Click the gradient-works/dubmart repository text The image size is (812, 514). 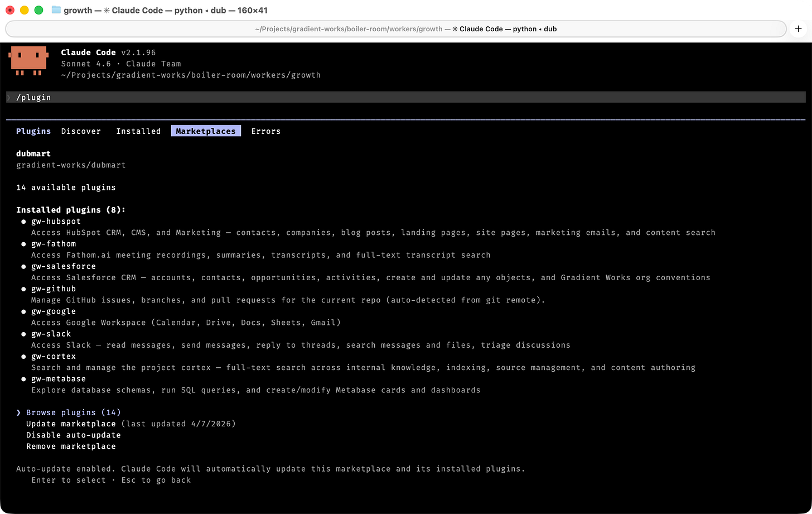click(x=71, y=165)
